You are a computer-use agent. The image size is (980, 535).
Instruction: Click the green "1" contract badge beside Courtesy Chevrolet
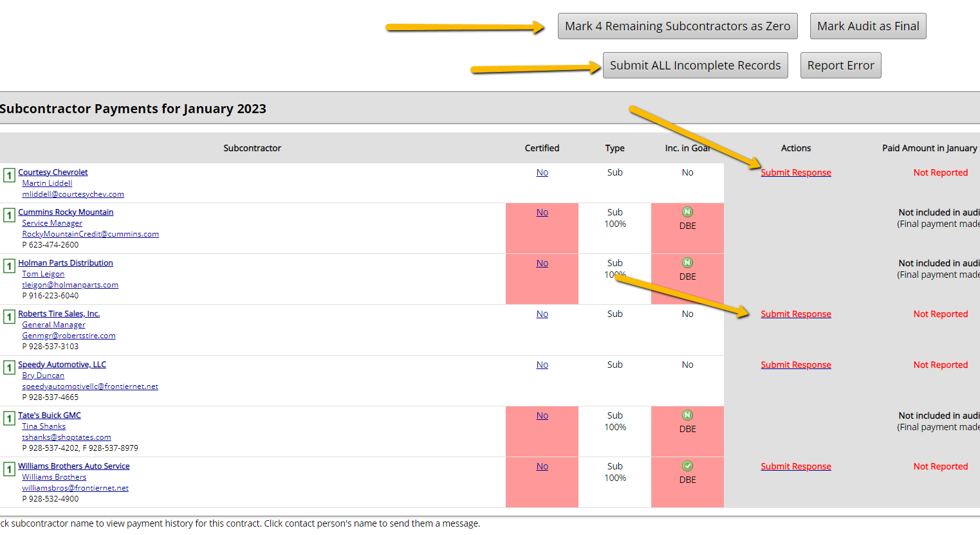(8, 174)
